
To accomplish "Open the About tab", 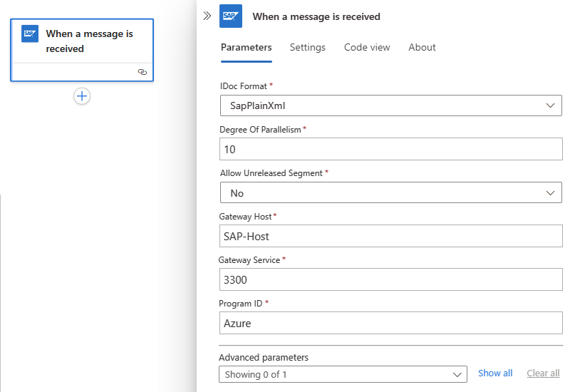I will [422, 47].
